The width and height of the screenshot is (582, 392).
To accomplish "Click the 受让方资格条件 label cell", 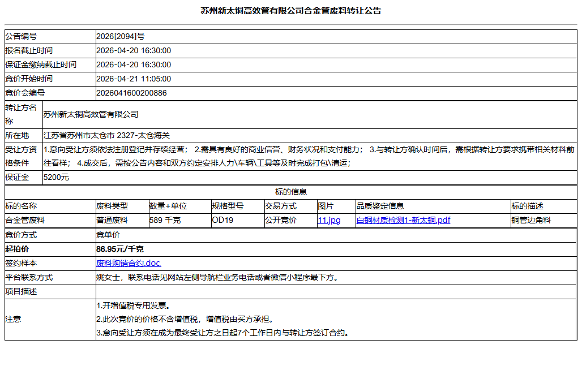I will 24,157.
